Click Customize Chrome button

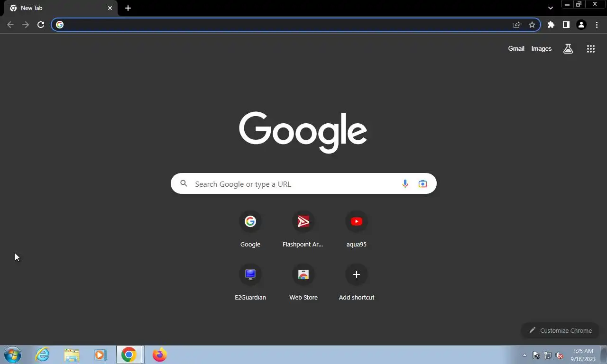[560, 330]
